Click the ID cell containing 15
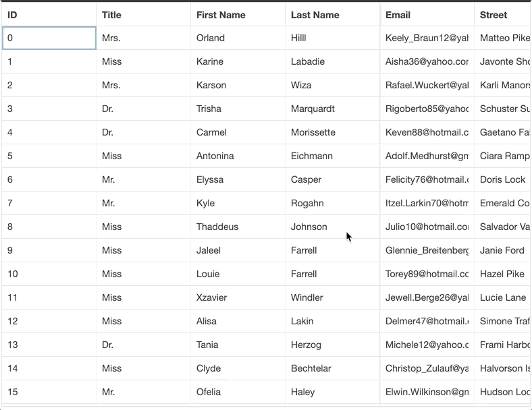 click(x=49, y=392)
